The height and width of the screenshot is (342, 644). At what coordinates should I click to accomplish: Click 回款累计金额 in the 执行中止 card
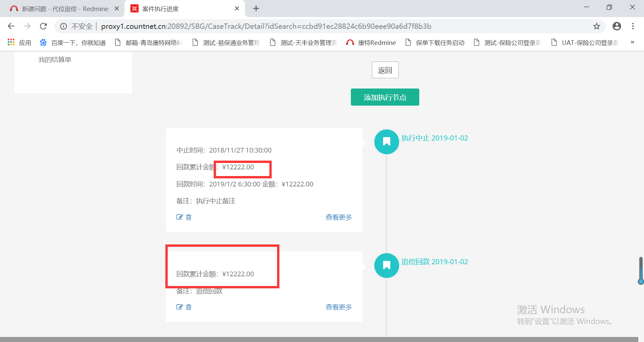click(x=215, y=167)
